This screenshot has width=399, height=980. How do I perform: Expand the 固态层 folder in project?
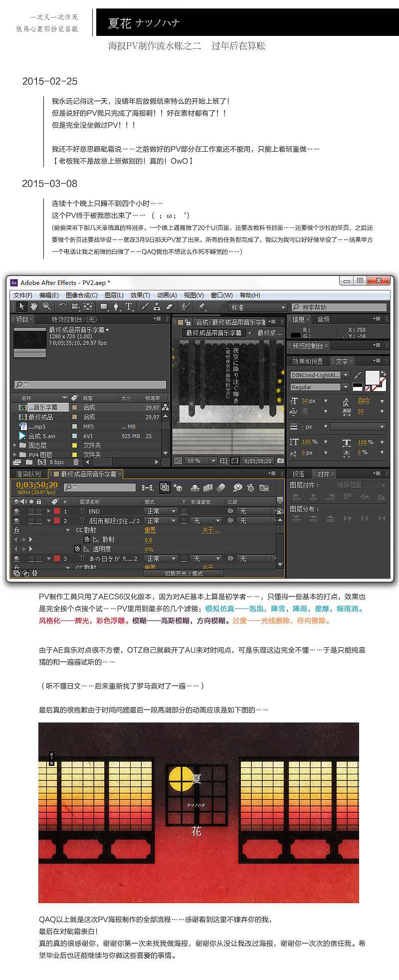(15, 445)
